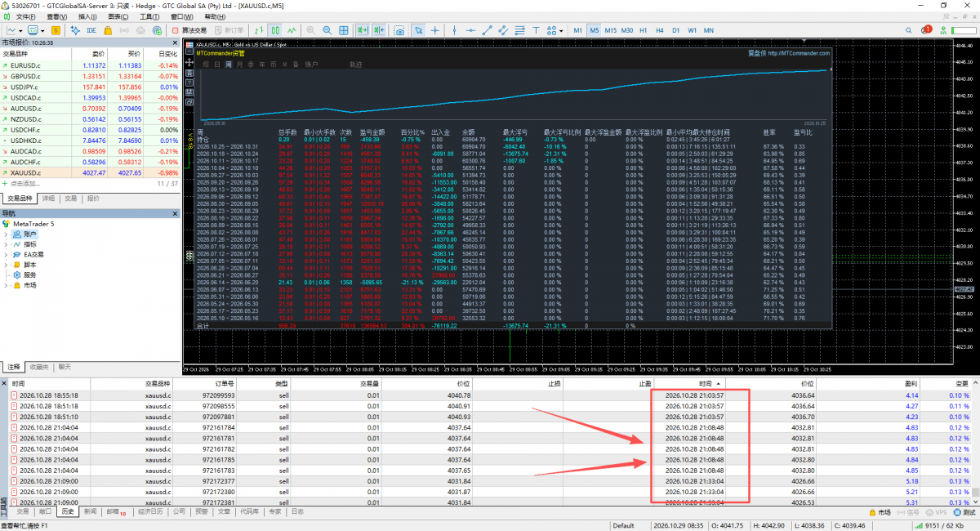Screen dimensions: 980x531
Task: Expand the 账户 node in Navigator tree
Action: [x=6, y=234]
